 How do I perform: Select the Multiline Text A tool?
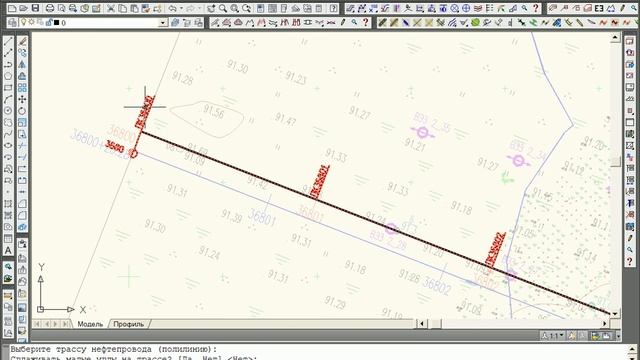click(x=8, y=250)
